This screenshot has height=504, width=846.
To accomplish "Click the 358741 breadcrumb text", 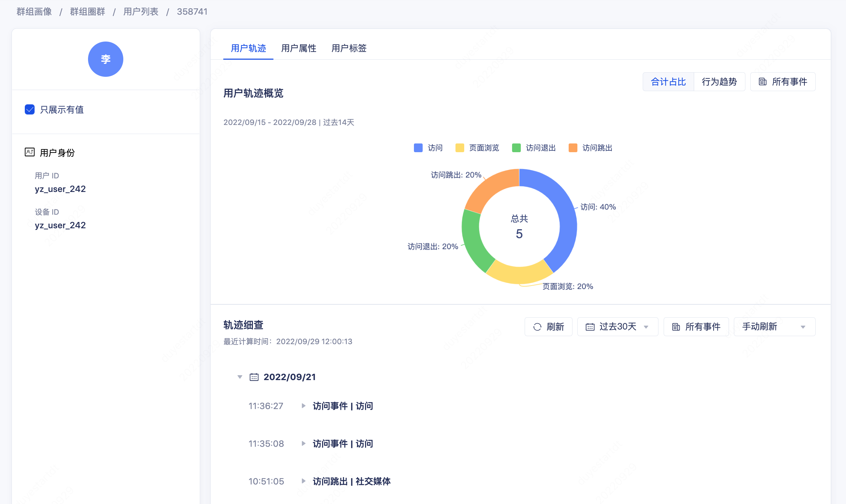I will [x=192, y=12].
